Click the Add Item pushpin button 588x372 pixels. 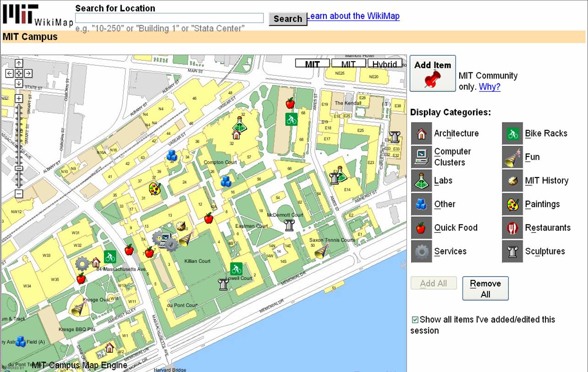click(x=433, y=74)
